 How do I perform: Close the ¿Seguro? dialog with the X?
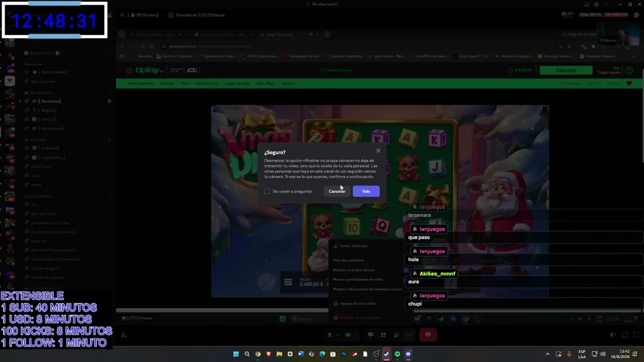coord(378,150)
